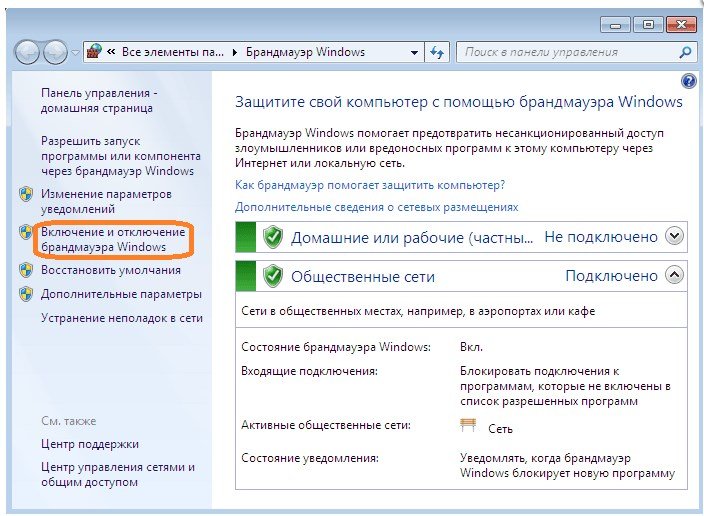Click the forward navigation arrow button
The height and width of the screenshot is (516, 704).
55,51
